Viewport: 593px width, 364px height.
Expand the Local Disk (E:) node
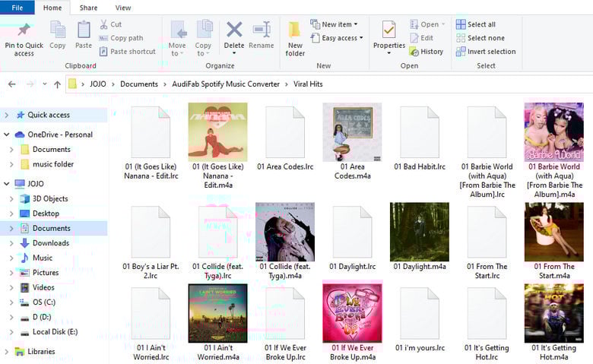11,332
